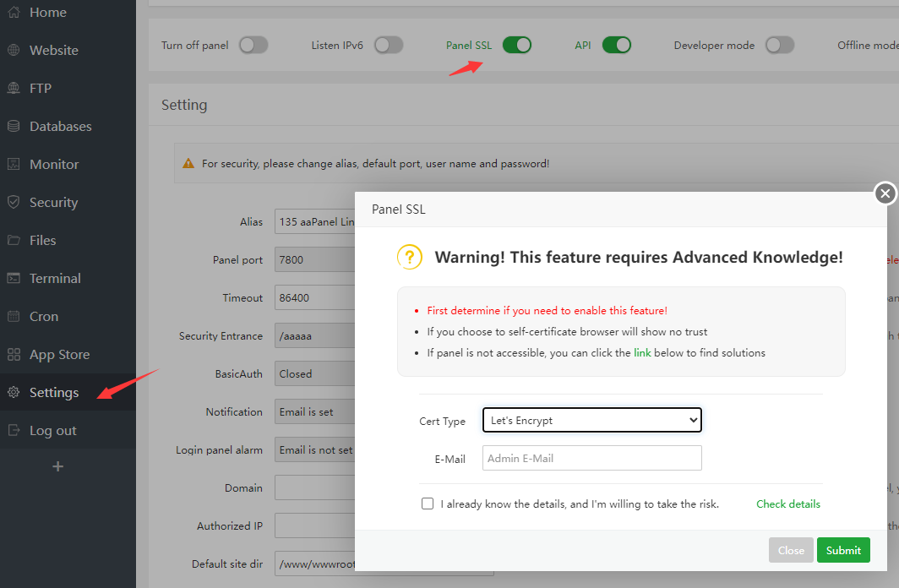The height and width of the screenshot is (588, 899).
Task: Click the API label text
Action: coord(582,46)
